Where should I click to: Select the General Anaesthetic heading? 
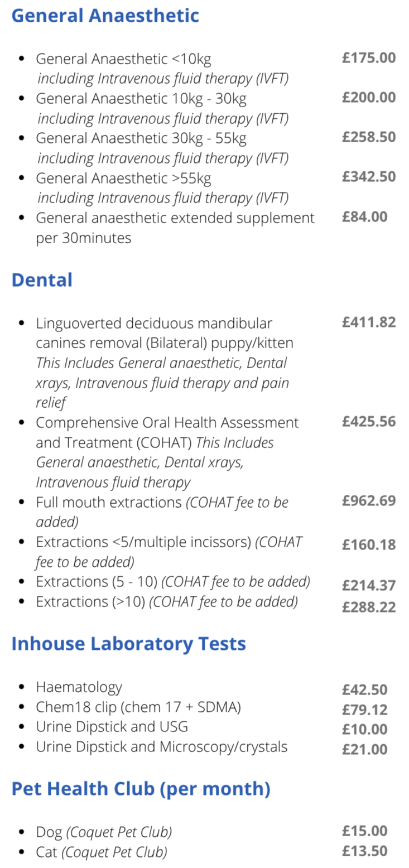105,16
